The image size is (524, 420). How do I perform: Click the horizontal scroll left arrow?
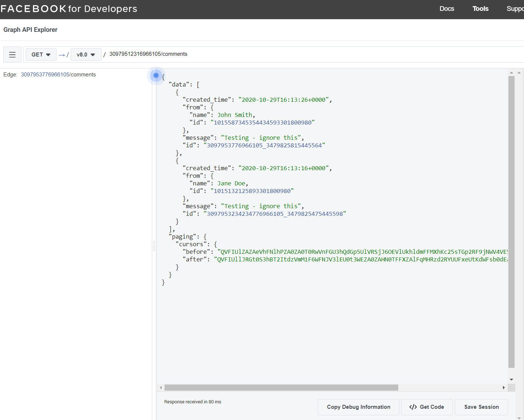[x=161, y=388]
